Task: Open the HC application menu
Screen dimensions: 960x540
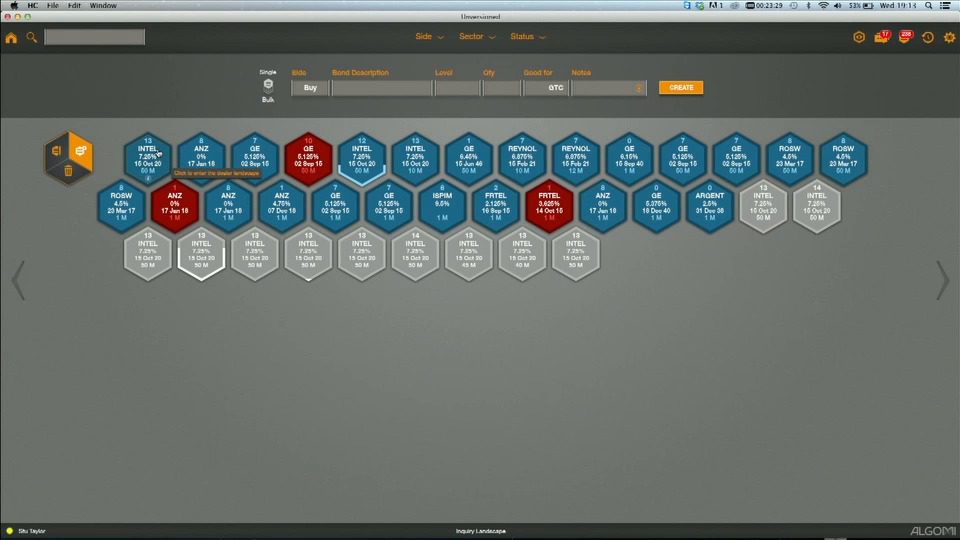Action: click(x=32, y=6)
